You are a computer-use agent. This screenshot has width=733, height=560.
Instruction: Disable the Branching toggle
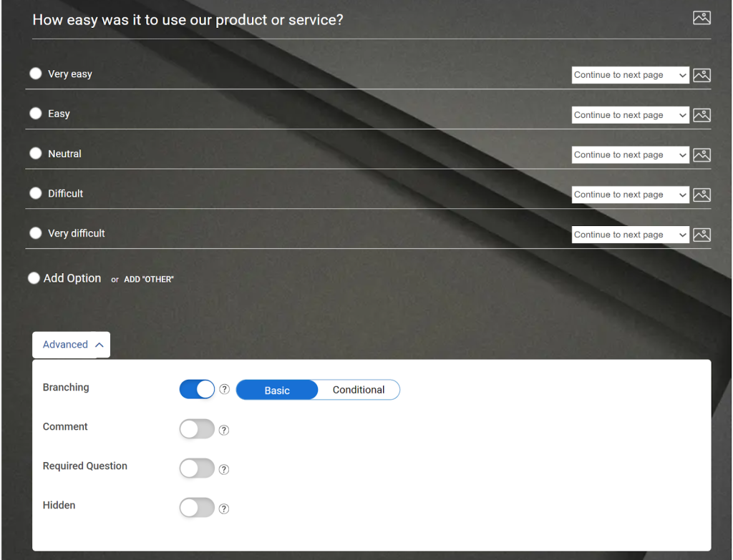(x=197, y=389)
